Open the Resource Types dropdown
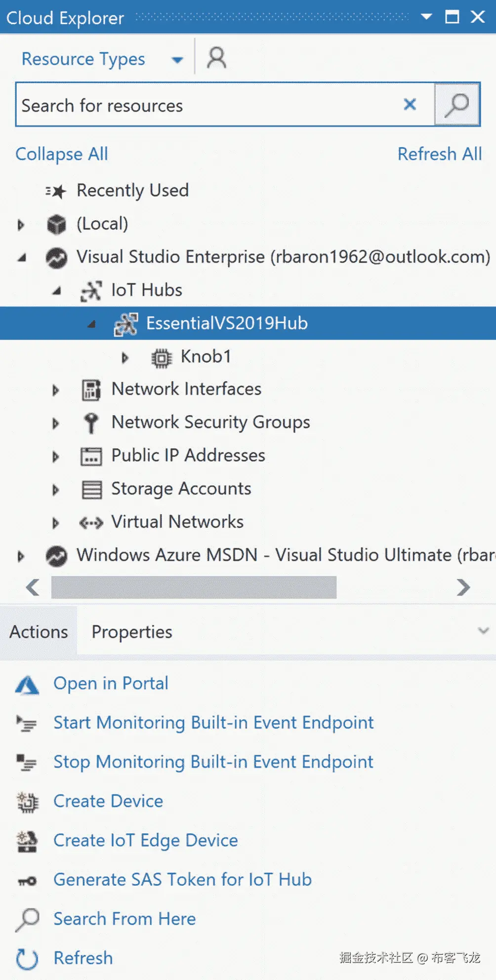Screen dimensions: 496x980 pyautogui.click(x=177, y=60)
